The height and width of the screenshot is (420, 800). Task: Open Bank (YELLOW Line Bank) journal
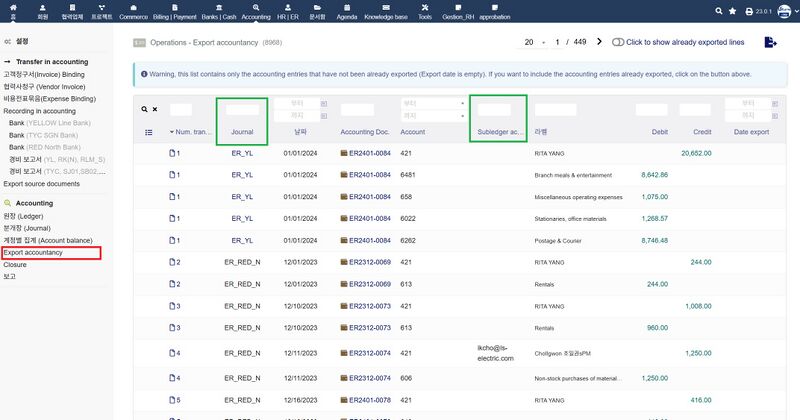click(x=49, y=123)
